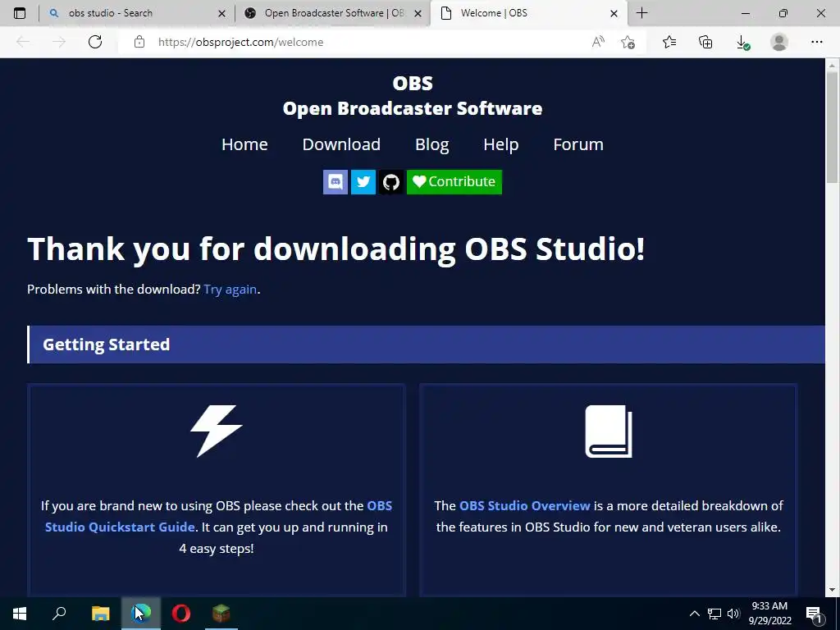Click the lightning bolt quickstart icon
This screenshot has width=840, height=630.
(217, 431)
